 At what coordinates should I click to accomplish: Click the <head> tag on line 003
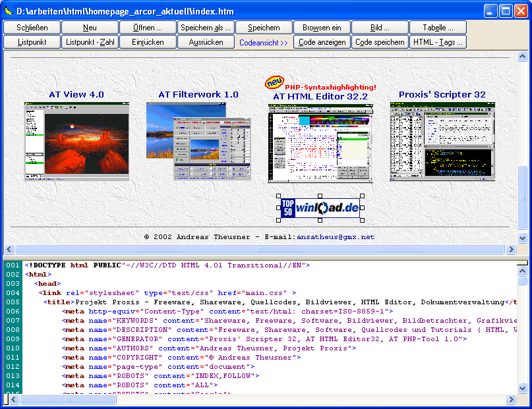click(47, 284)
